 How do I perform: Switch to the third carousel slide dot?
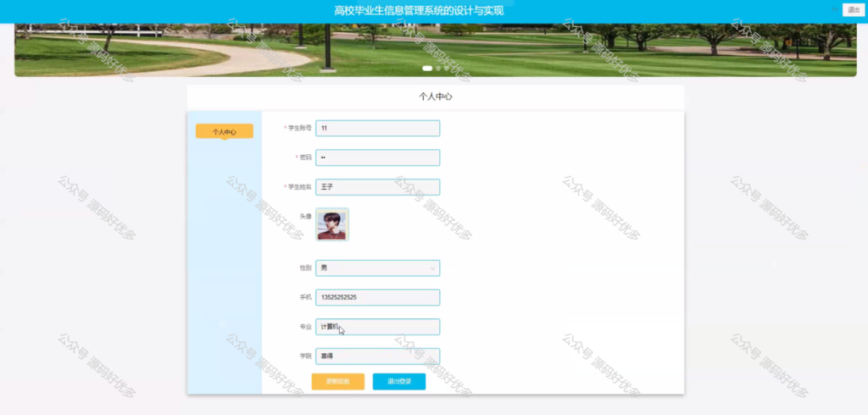[x=447, y=69]
